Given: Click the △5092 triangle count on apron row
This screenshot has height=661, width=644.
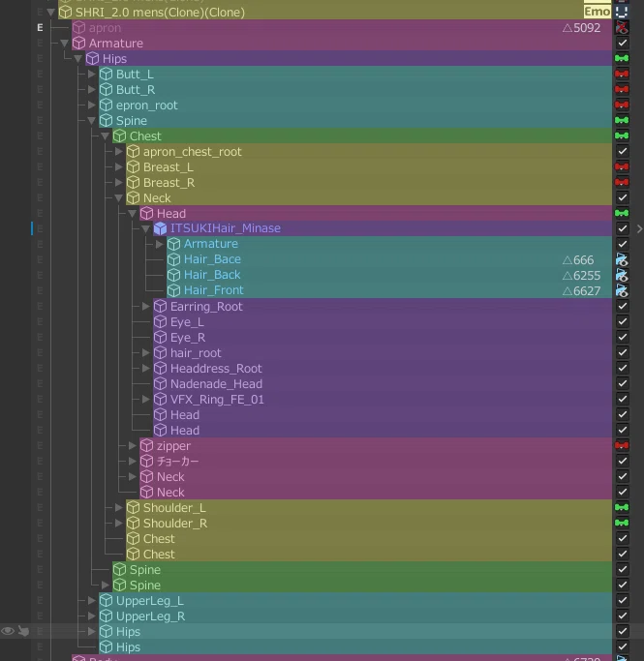Looking at the screenshot, I should [581, 28].
